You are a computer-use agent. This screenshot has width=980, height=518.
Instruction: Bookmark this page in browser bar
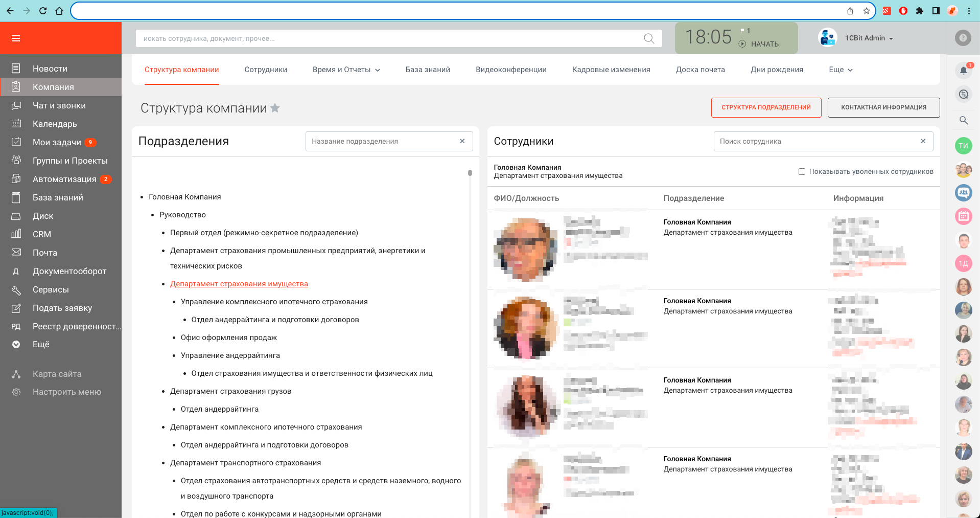tap(866, 11)
